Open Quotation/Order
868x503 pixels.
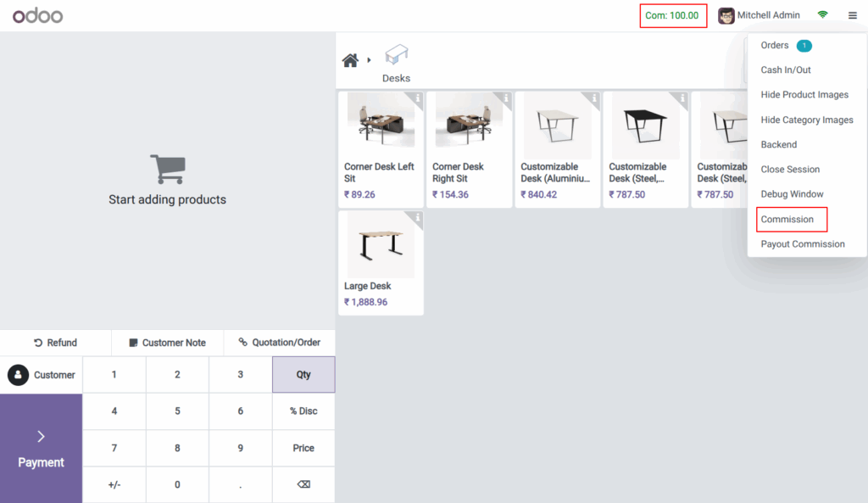tap(280, 342)
